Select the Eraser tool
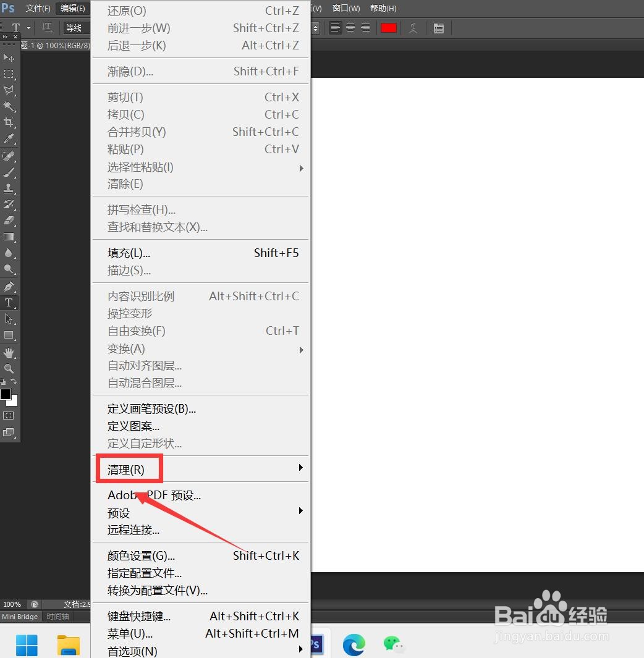The height and width of the screenshot is (658, 644). tap(9, 221)
